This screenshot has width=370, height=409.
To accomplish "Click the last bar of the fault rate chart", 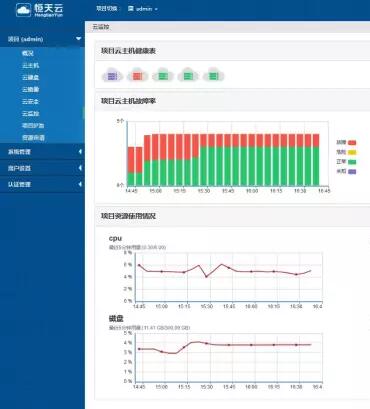I will [x=316, y=160].
